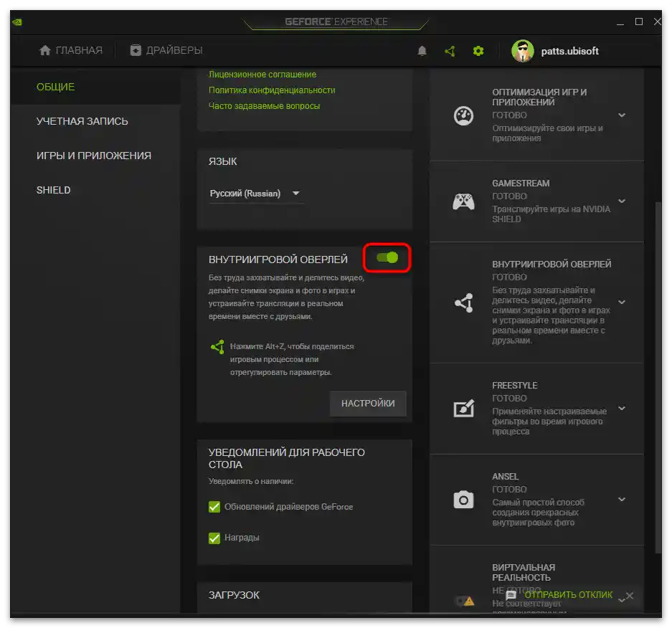Expand the GAMESTREAM section
Screen dimensions: 672x628
622,201
